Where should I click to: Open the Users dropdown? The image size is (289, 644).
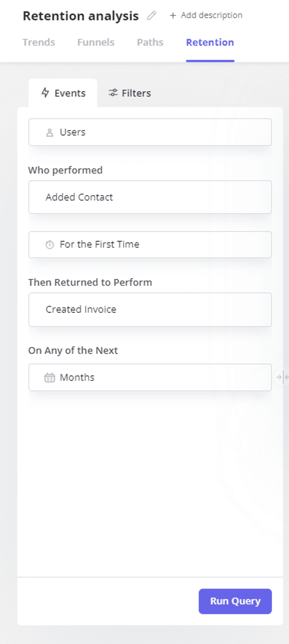tap(150, 132)
